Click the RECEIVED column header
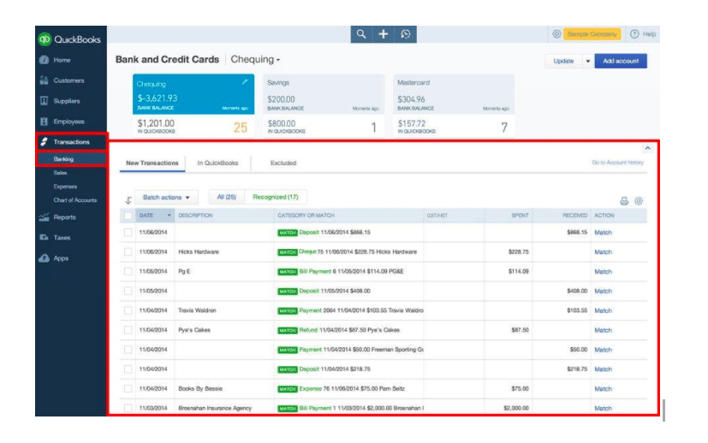The width and height of the screenshot is (708, 443). coord(575,215)
